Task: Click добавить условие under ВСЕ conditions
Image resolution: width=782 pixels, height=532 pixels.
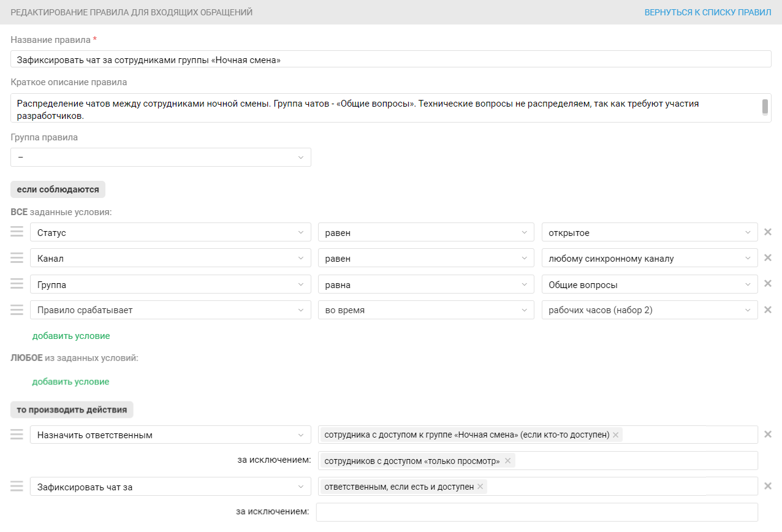Action: (x=71, y=336)
